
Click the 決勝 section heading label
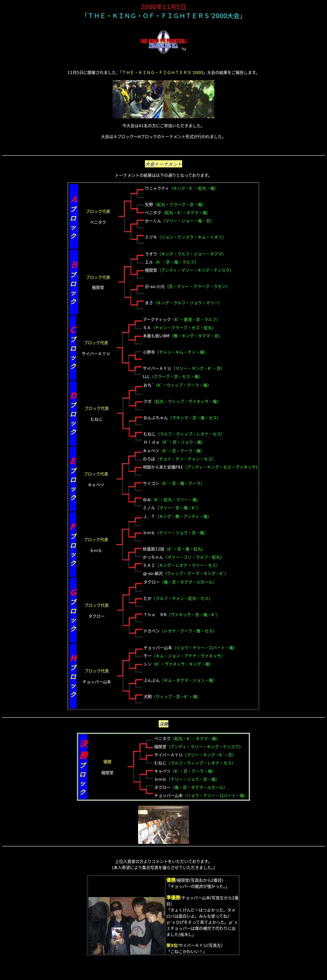click(163, 724)
